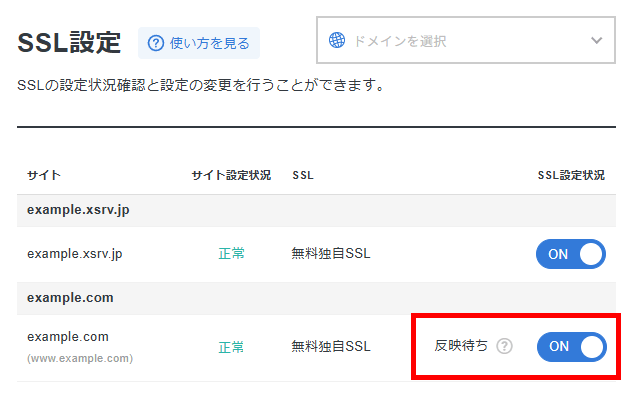Click the help icon beside 反映待ち
The width and height of the screenshot is (636, 398).
click(505, 346)
